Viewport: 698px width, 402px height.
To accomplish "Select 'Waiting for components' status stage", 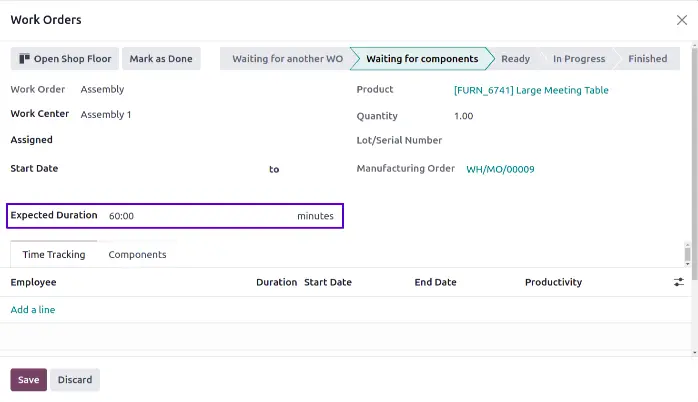I will 421,59.
